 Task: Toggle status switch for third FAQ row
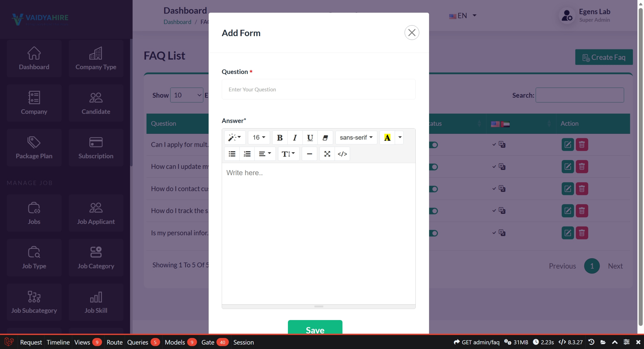pos(434,189)
